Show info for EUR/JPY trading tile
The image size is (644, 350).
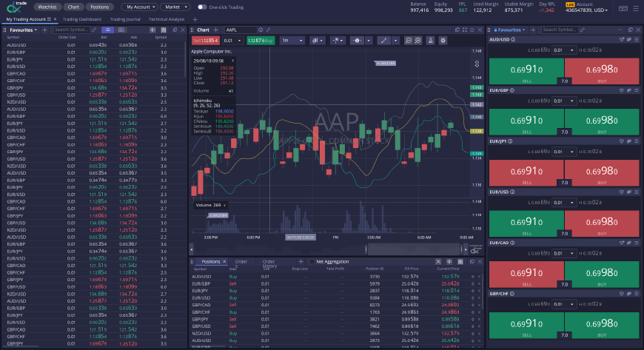pyautogui.click(x=510, y=141)
